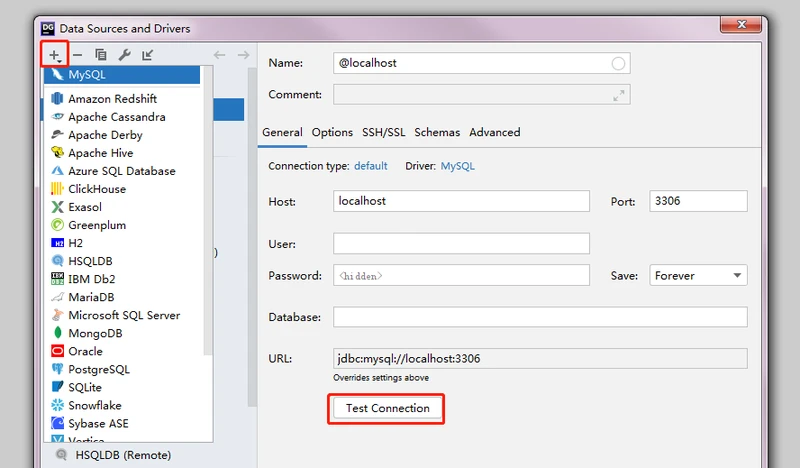Screen dimensions: 800x468
Task: Focus the Port field showing 3306
Action: click(697, 201)
